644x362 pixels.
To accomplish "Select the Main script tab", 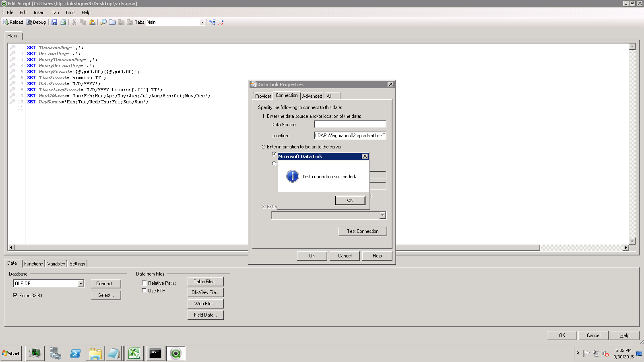I will (x=12, y=36).
